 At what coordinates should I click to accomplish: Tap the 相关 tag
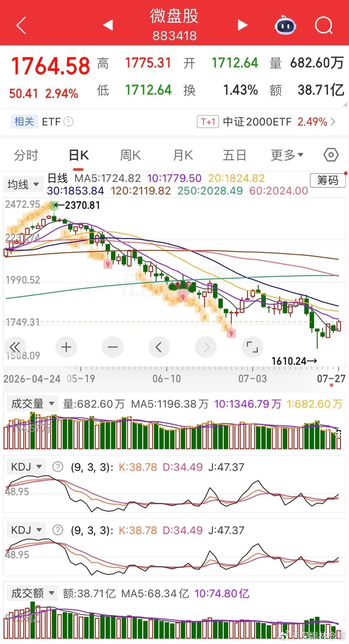coord(24,122)
